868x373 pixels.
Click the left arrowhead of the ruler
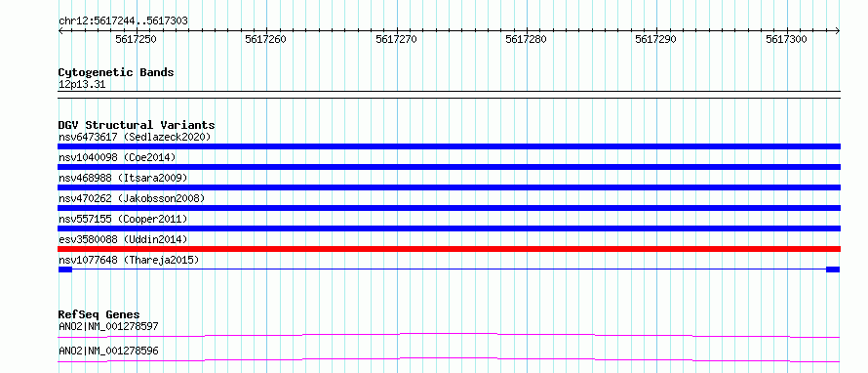[x=60, y=31]
